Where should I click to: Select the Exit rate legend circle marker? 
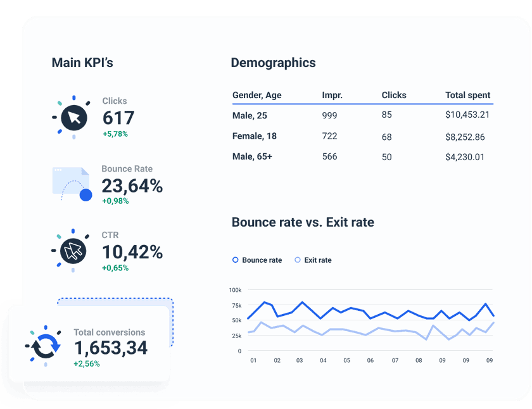(x=297, y=260)
